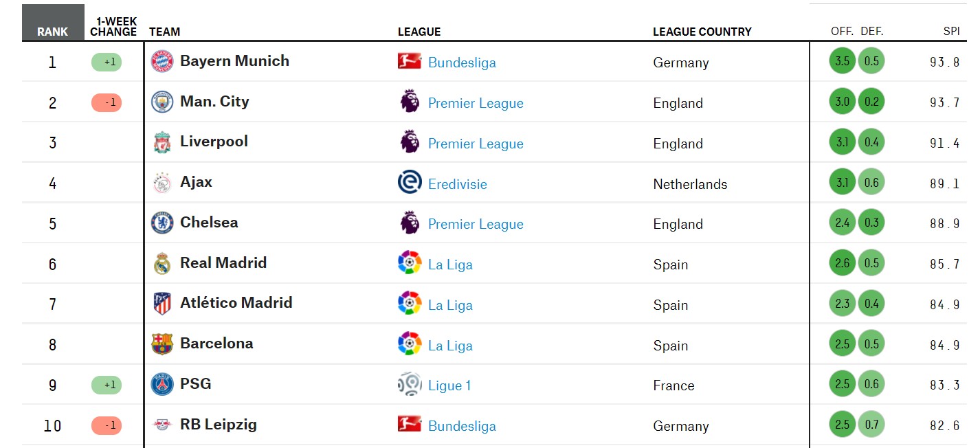Sort by the SPI column header
The image size is (980, 448).
[x=951, y=32]
